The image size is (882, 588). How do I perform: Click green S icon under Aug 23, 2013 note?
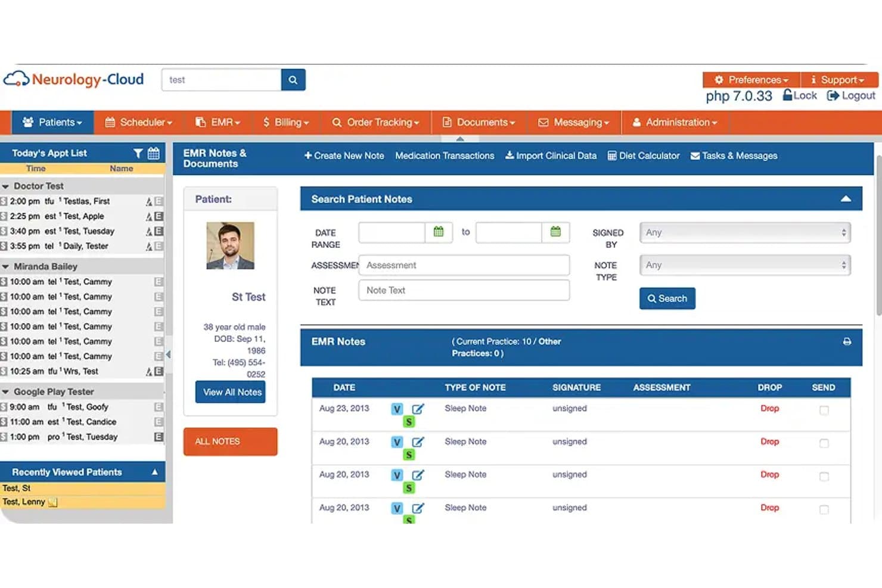tap(408, 422)
